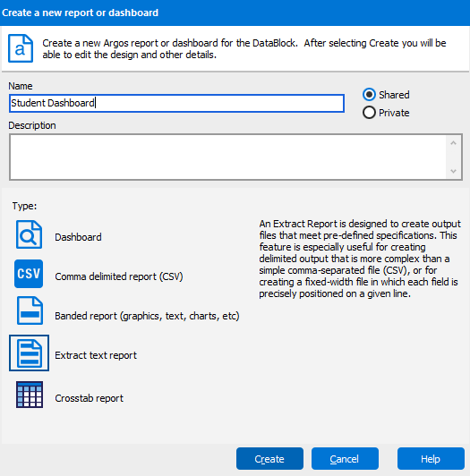Click the 'Create a new report or dashboard' title
The image size is (470, 476).
[x=81, y=13]
